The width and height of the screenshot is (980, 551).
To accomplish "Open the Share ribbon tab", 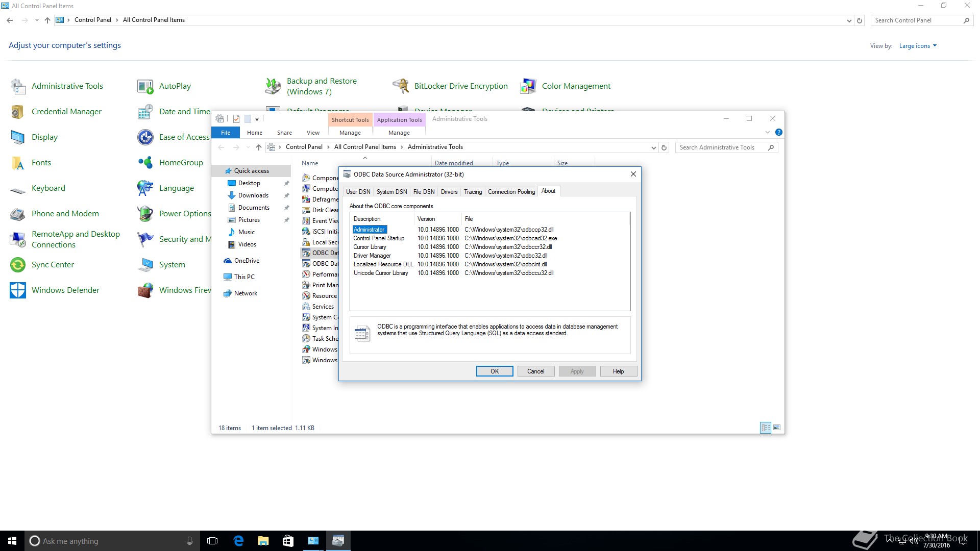I will [284, 133].
